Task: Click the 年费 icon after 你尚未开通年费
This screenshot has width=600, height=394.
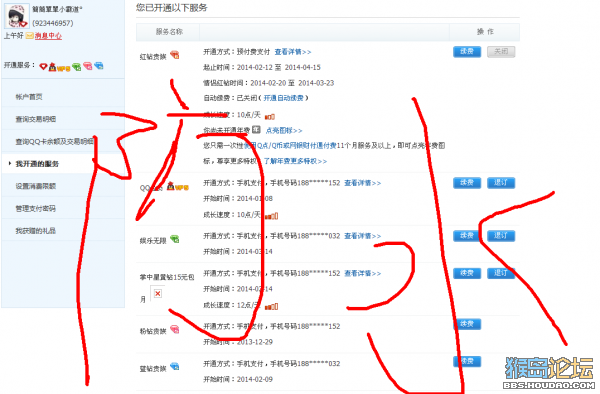Action: (x=256, y=130)
